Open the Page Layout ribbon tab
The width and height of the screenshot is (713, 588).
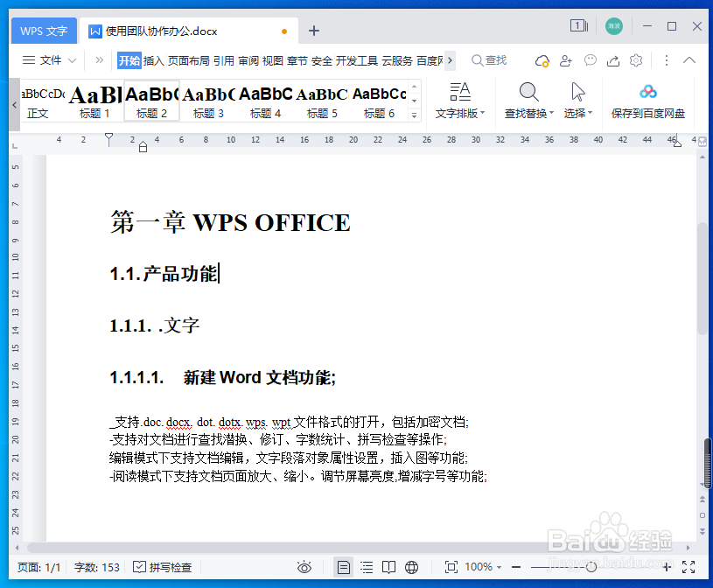pyautogui.click(x=189, y=60)
